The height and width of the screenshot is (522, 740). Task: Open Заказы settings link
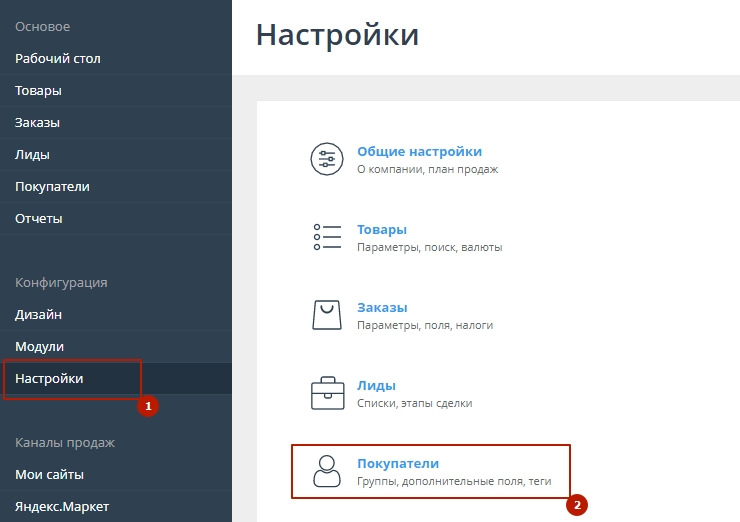coord(382,307)
